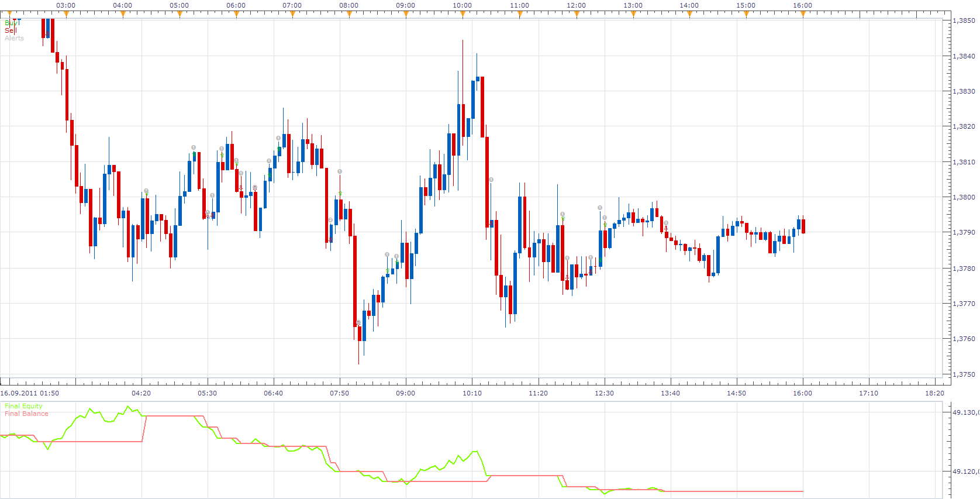Click the 1,3780 price label
The image size is (980, 499).
point(964,269)
